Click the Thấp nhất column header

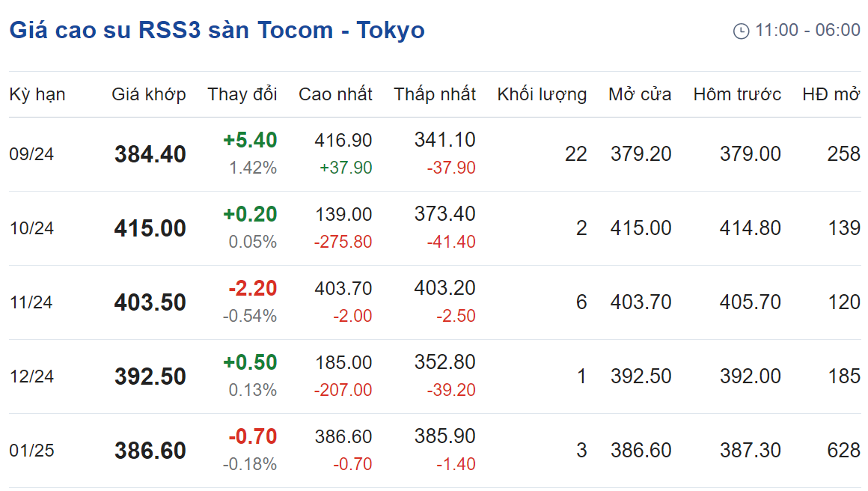tap(435, 94)
